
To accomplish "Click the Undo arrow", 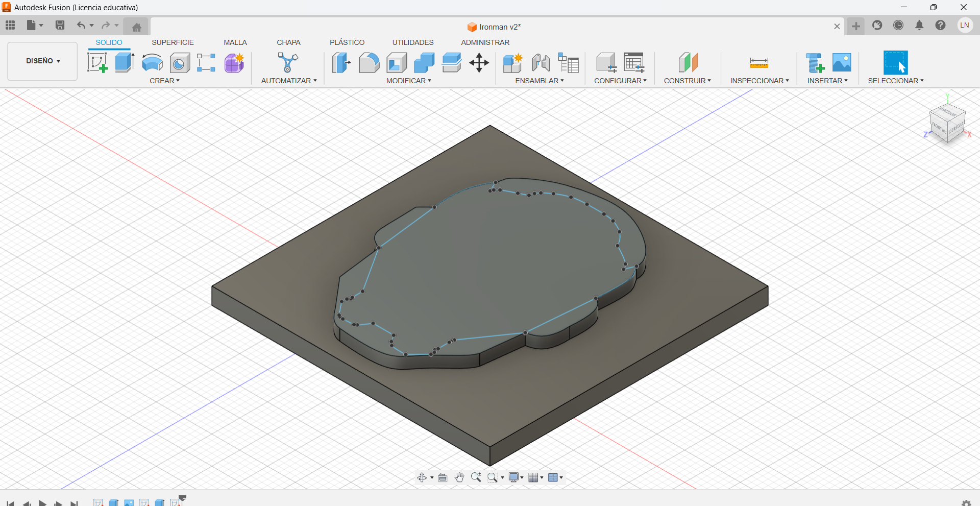I will pos(81,25).
